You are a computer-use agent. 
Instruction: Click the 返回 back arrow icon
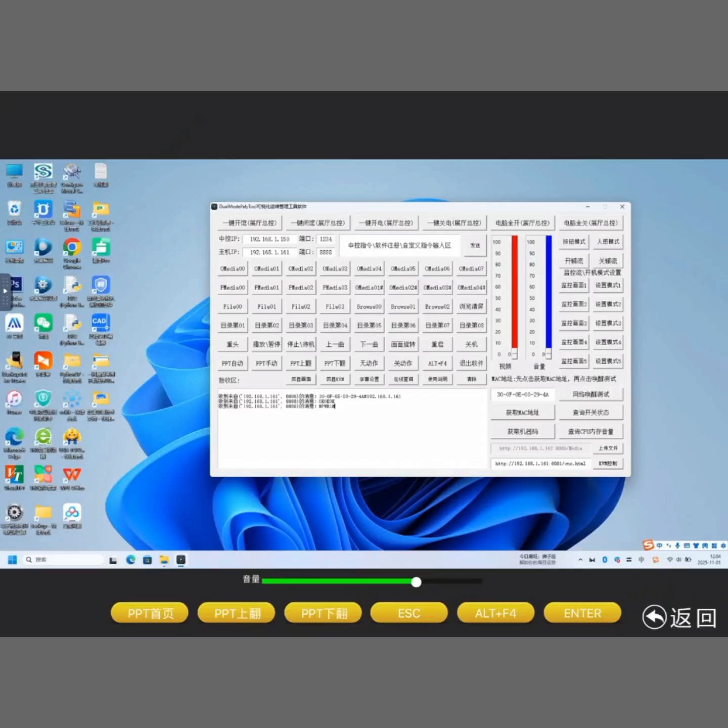pos(654,617)
